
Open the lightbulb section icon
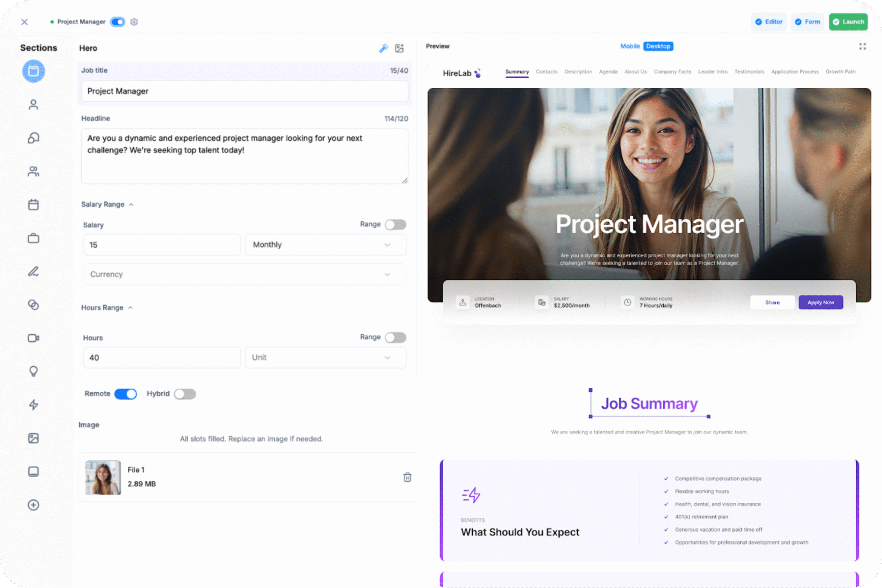(34, 371)
